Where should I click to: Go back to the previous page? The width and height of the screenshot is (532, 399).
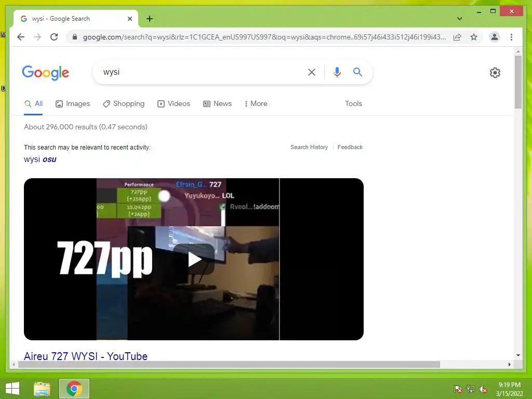click(x=21, y=37)
